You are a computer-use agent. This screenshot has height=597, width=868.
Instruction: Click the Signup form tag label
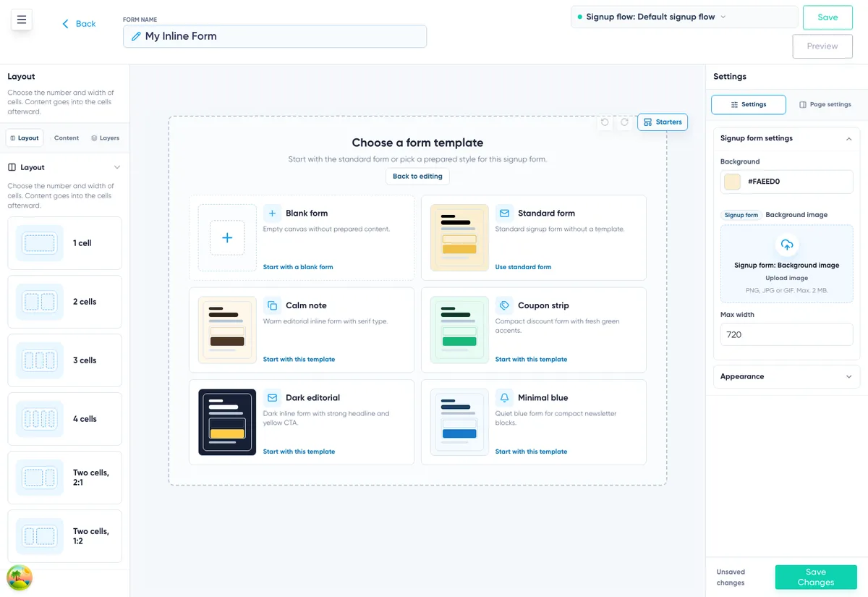click(741, 215)
